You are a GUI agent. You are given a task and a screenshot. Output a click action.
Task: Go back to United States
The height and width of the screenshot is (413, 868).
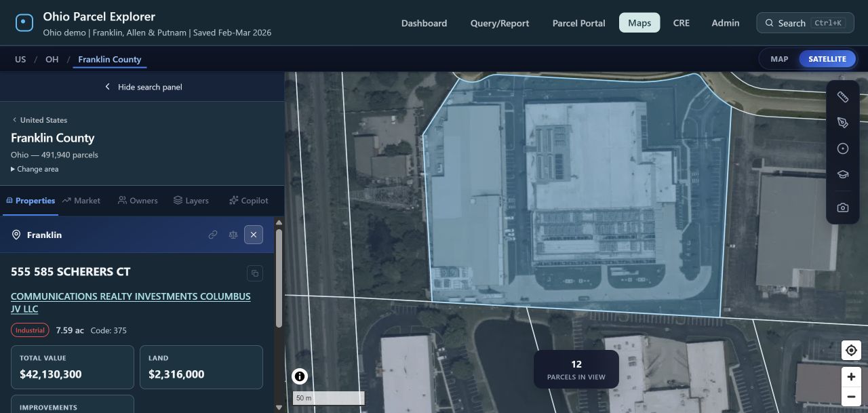(x=39, y=120)
